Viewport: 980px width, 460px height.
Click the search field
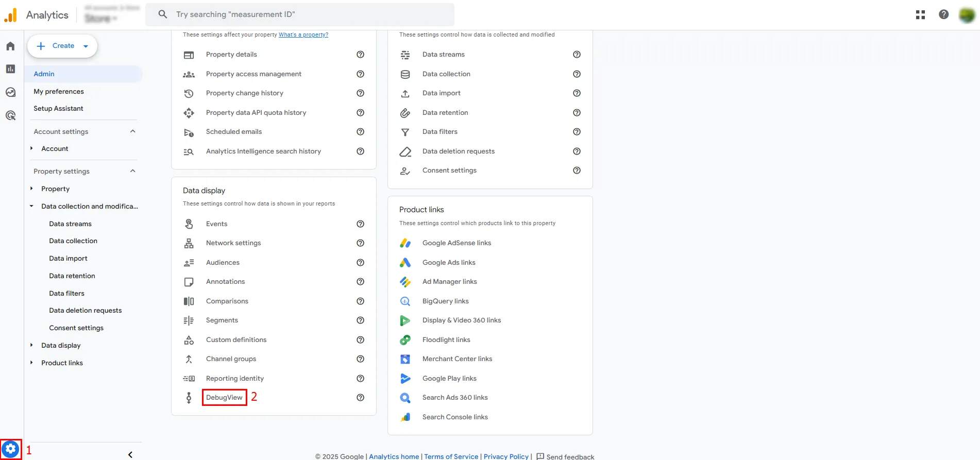(x=300, y=14)
